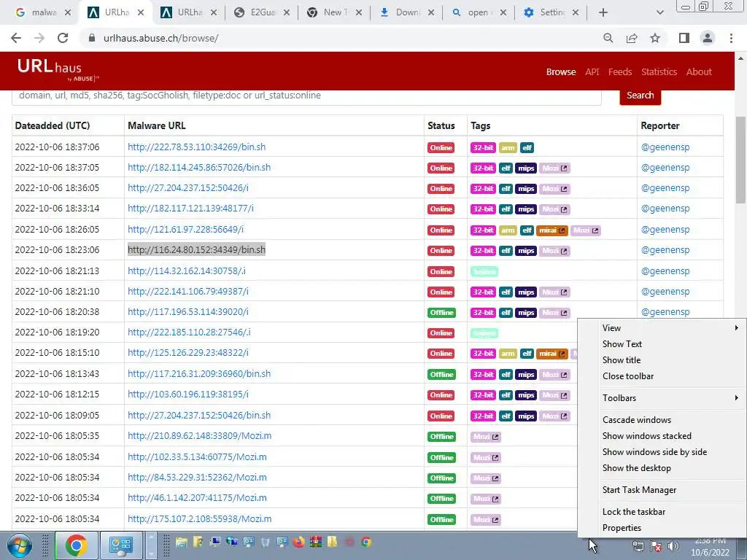
Task: Click the address bar URL text
Action: point(161,38)
